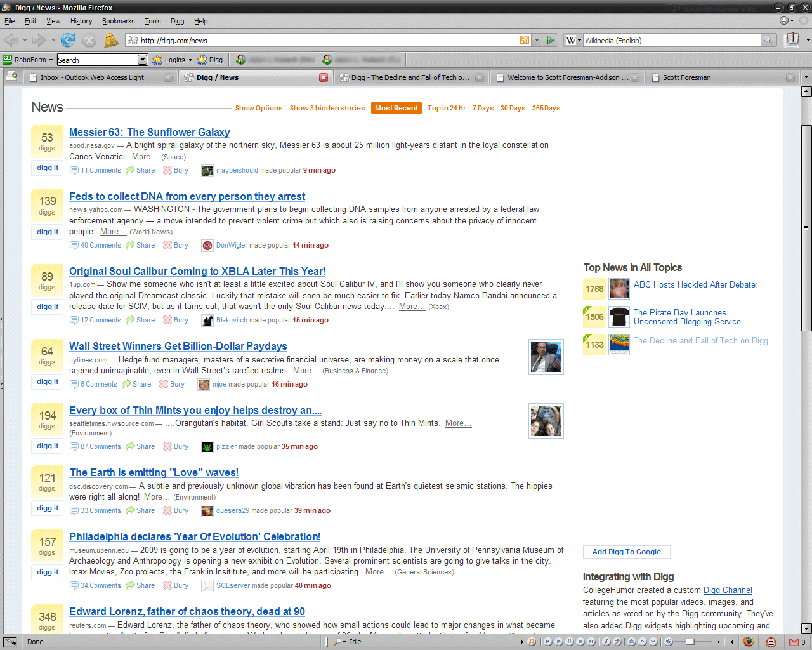
Task: Open the Wikipedia search engine selector
Action: [573, 41]
